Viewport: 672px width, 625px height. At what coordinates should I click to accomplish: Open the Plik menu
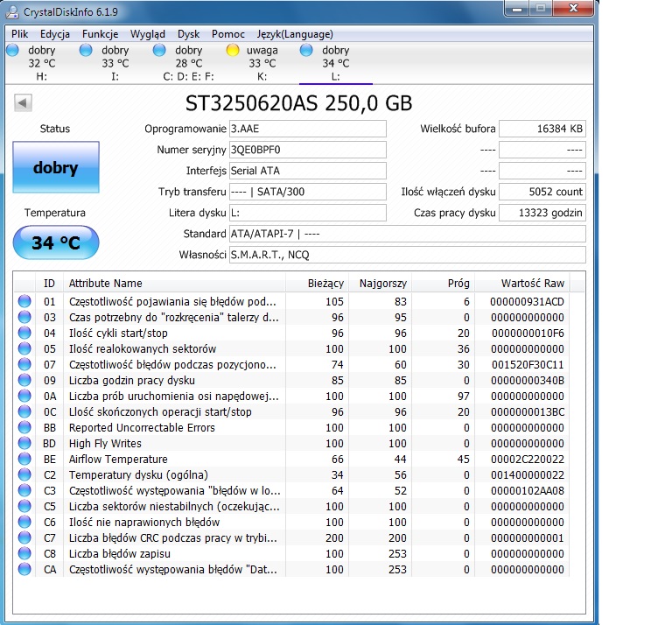point(20,34)
